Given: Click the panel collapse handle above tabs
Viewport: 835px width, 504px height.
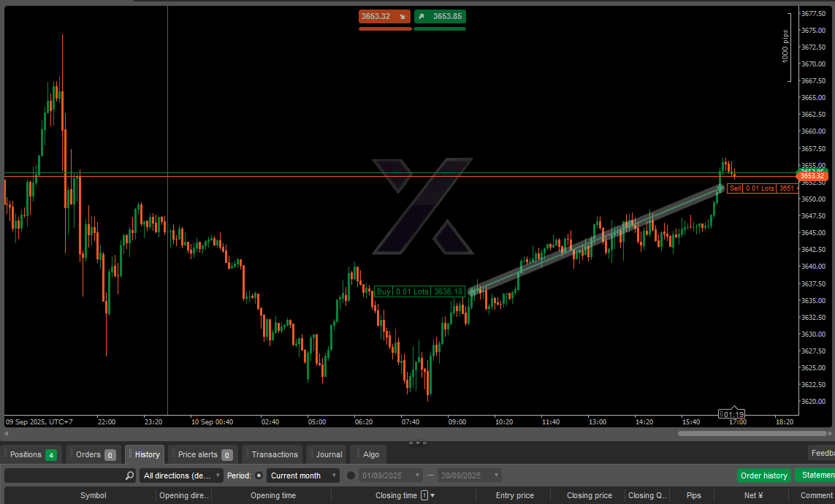Looking at the screenshot, I should click(x=417, y=443).
